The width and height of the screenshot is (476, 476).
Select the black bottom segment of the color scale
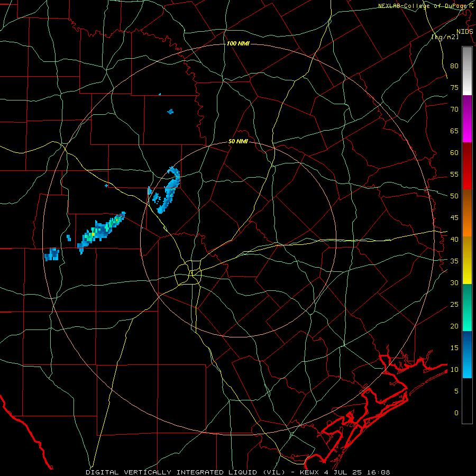click(x=467, y=401)
